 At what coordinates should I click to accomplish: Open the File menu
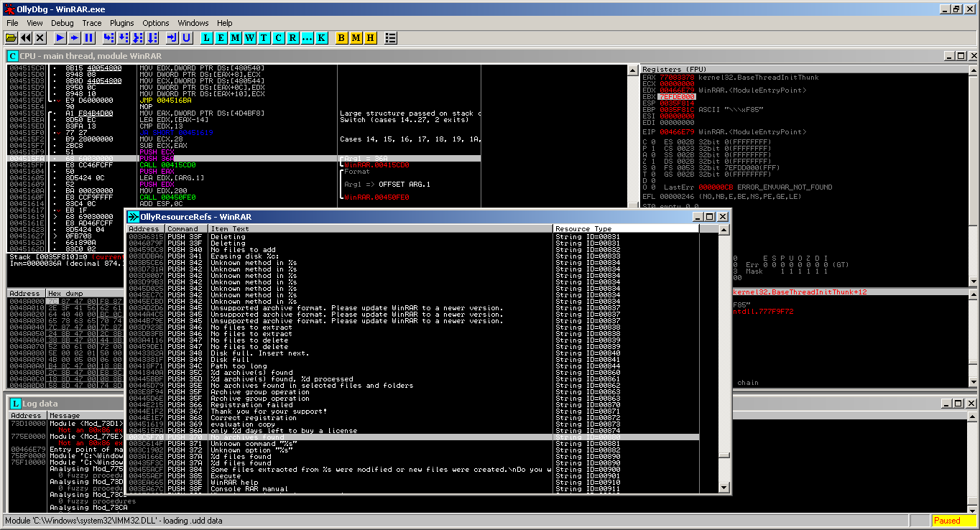pos(12,23)
